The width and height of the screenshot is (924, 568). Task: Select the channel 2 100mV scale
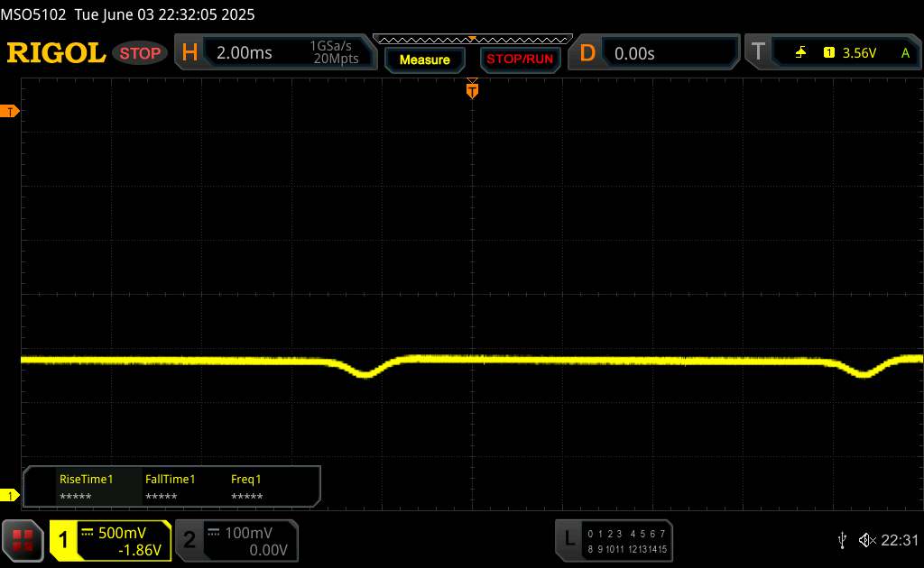point(249,533)
